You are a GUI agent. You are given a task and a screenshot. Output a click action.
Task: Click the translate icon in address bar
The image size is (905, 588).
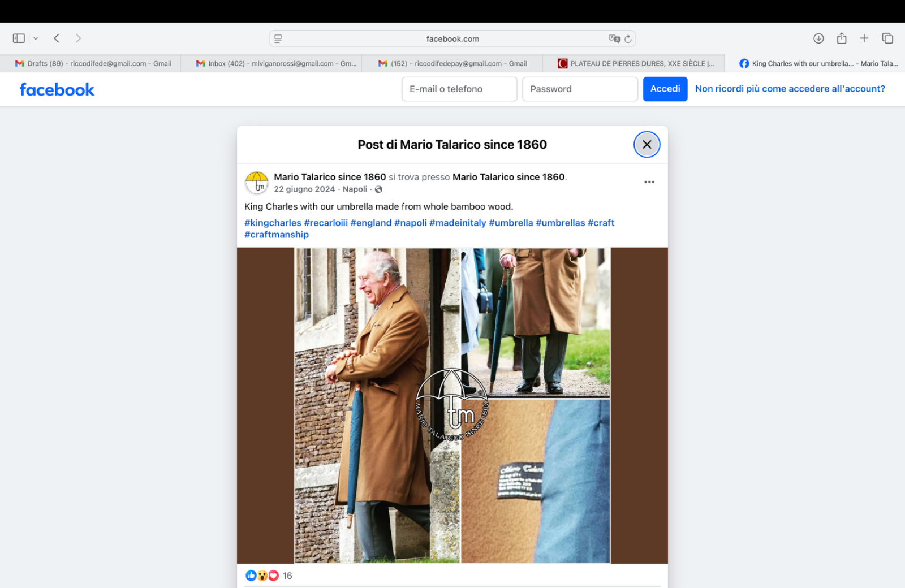(x=614, y=38)
